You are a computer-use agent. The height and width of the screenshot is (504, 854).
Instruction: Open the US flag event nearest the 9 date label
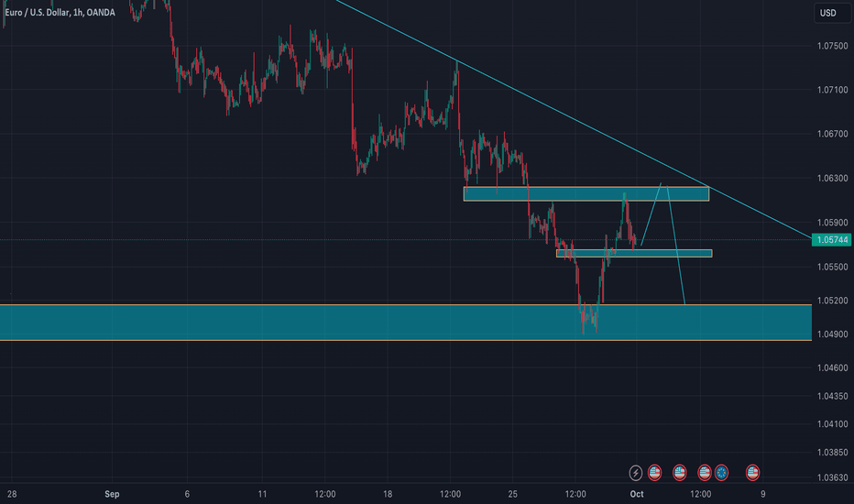tap(752, 473)
